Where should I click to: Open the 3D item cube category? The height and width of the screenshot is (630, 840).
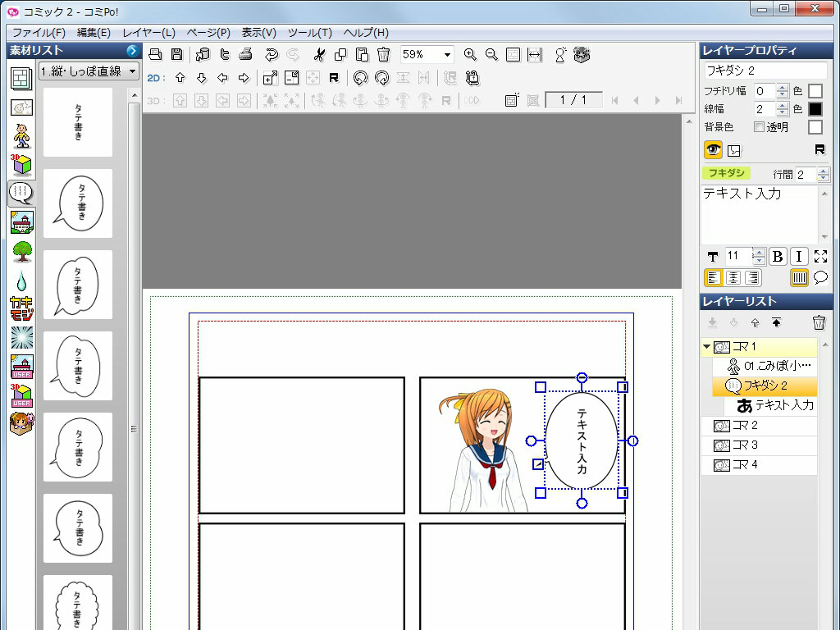(21, 164)
